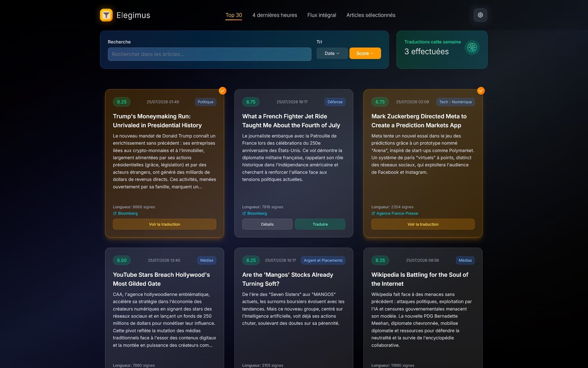Focus the Rechercher dans les articles field
The height and width of the screenshot is (368, 588).
point(209,54)
